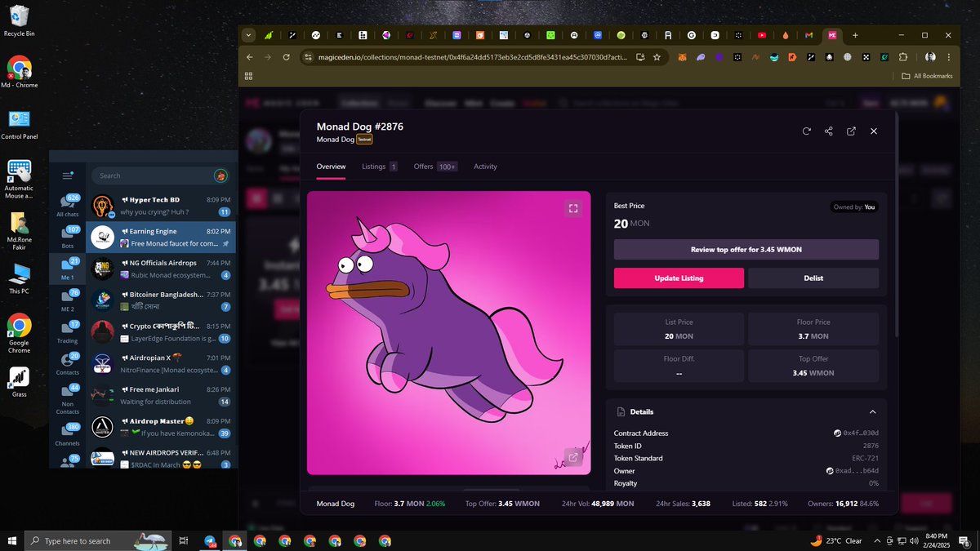Open a new Chrome tab
Image resolution: width=980 pixels, height=551 pixels.
tap(855, 35)
